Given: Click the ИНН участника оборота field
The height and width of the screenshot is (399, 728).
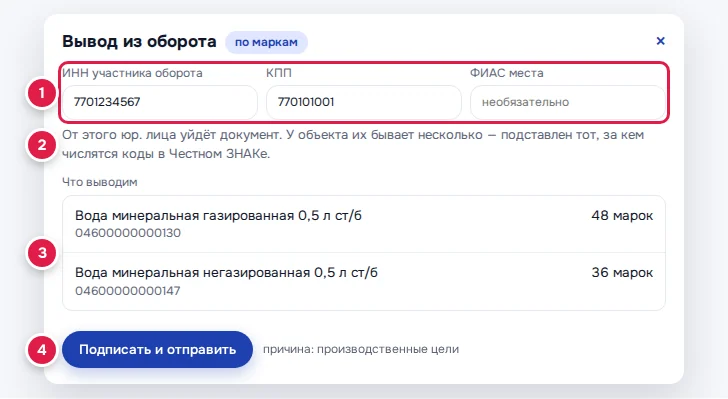Looking at the screenshot, I should click(x=160, y=102).
